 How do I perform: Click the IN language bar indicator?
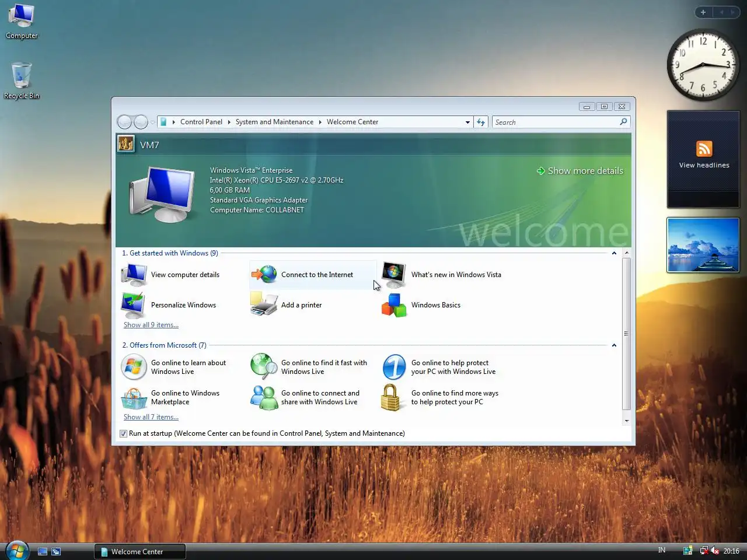(662, 550)
